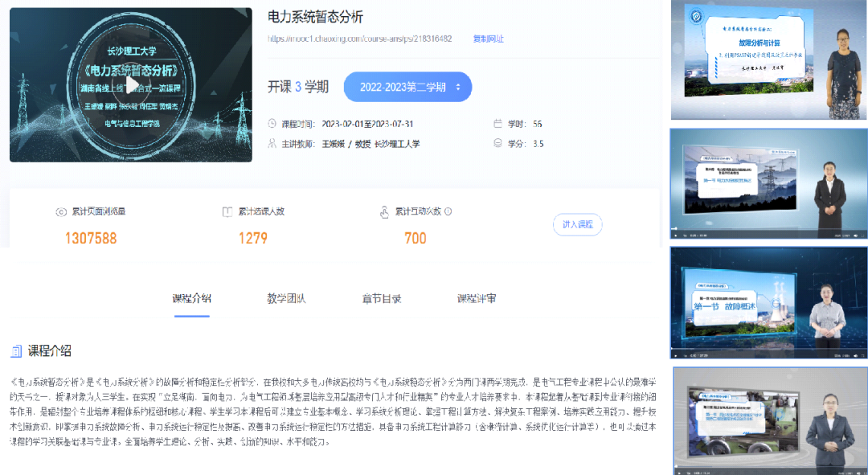This screenshot has height=475, width=868.
Task: Click the page views eye icon
Action: click(61, 211)
